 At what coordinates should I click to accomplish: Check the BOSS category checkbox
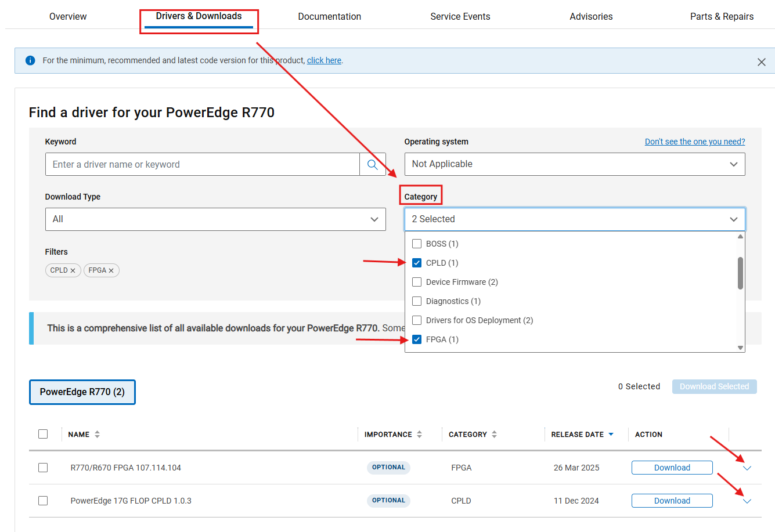tap(416, 244)
